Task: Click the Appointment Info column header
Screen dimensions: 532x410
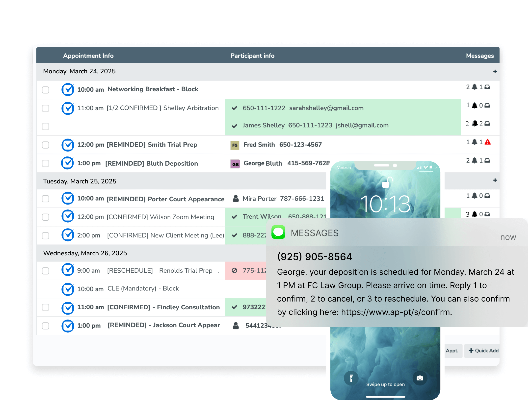Action: click(88, 56)
